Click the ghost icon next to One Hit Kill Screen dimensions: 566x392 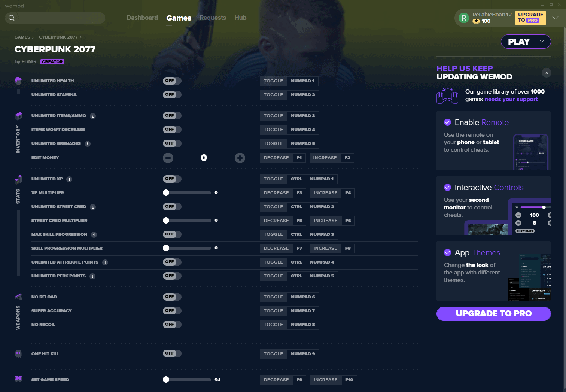18,354
